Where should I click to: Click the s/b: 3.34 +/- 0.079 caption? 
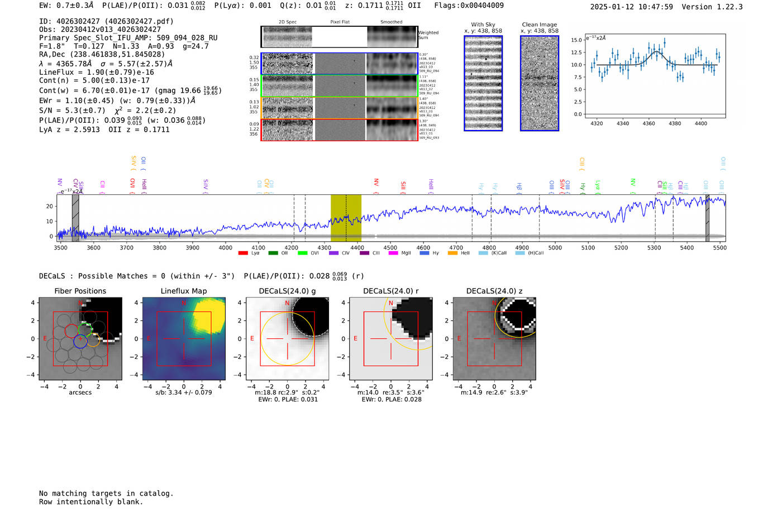coord(184,392)
